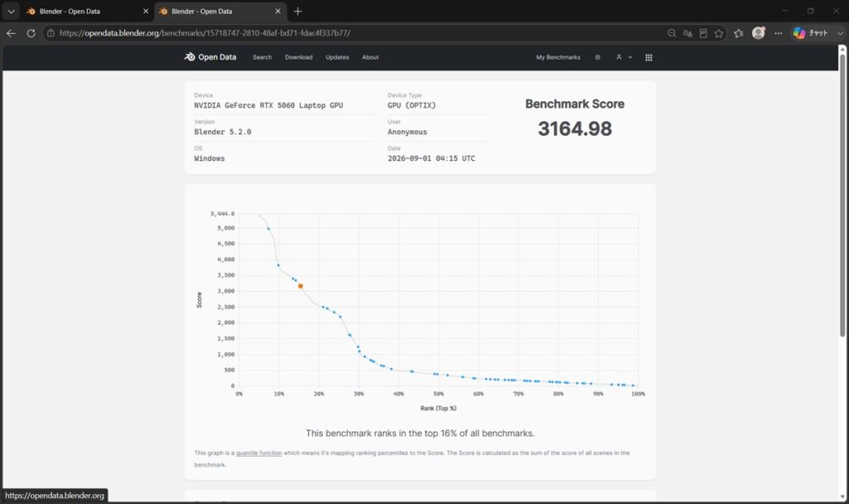This screenshot has width=849, height=504.
Task: Click the Benchmark Score heading
Action: (x=575, y=104)
